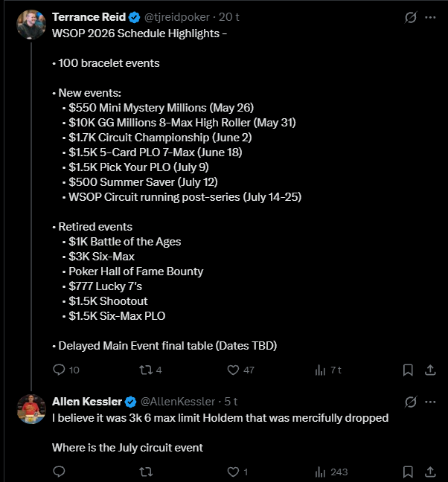Click the Allen Kessler display name
Screen dimensions: 448x482
coord(86,402)
